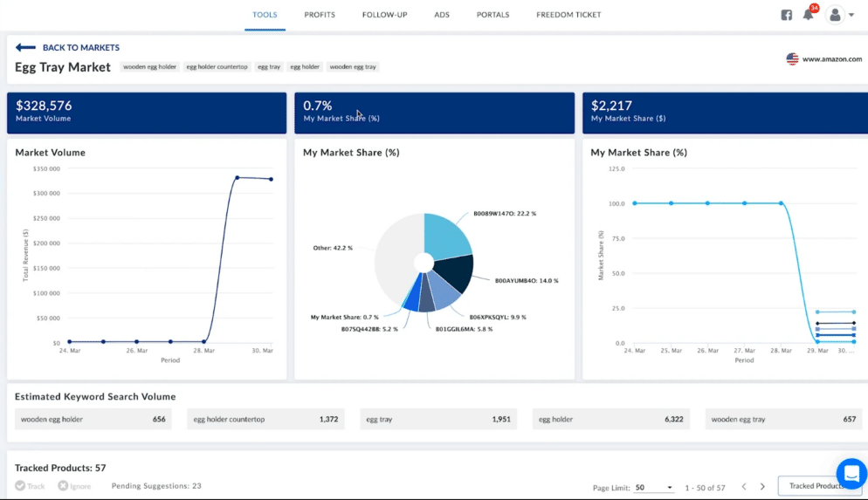Click the 1 - 50 of 57 pagination text
This screenshot has height=500, width=868.
705,487
